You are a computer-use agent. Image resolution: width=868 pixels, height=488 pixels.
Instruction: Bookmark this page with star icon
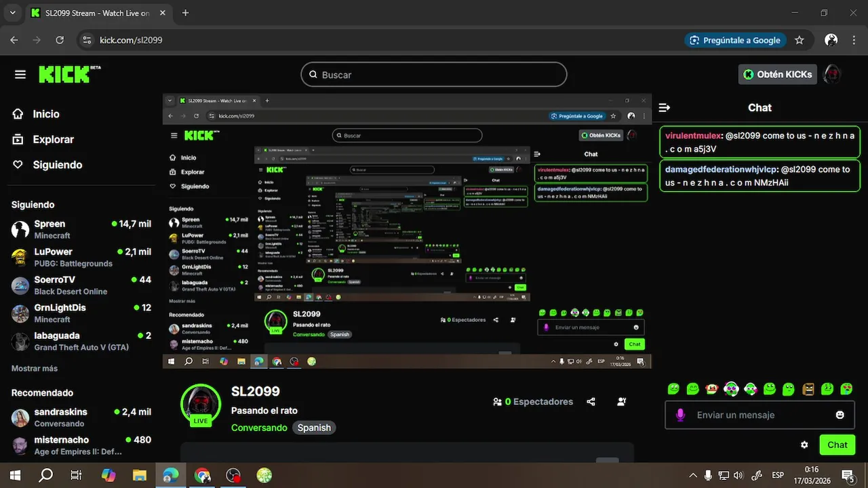tap(800, 40)
